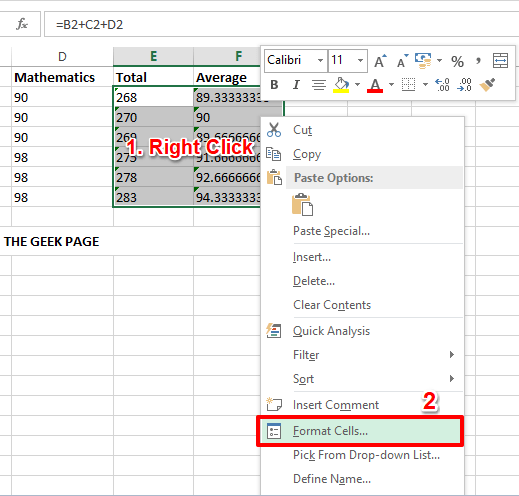The width and height of the screenshot is (519, 496).
Task: Select column D header
Action: [x=62, y=57]
